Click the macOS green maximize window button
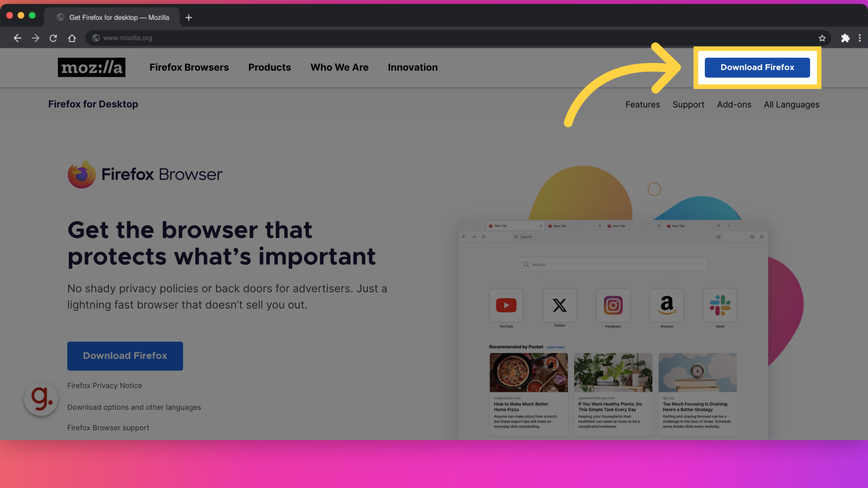This screenshot has width=868, height=488. [x=32, y=15]
